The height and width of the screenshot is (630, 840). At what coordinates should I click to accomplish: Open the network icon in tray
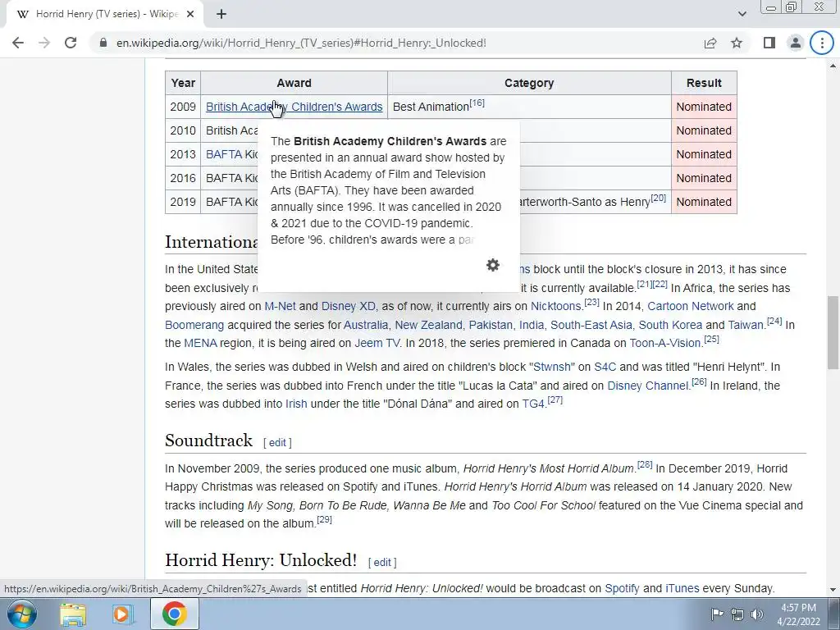[737, 614]
